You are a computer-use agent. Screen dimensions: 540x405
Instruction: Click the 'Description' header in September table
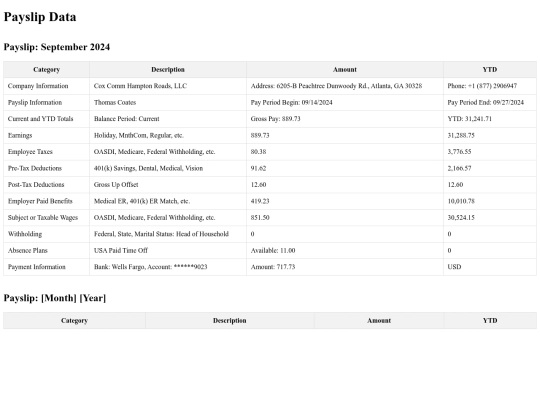pos(168,70)
